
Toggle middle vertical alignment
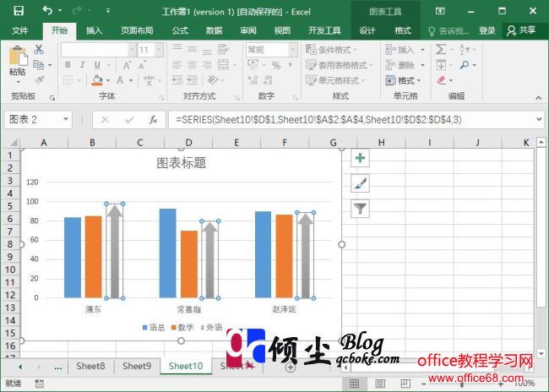click(x=192, y=49)
